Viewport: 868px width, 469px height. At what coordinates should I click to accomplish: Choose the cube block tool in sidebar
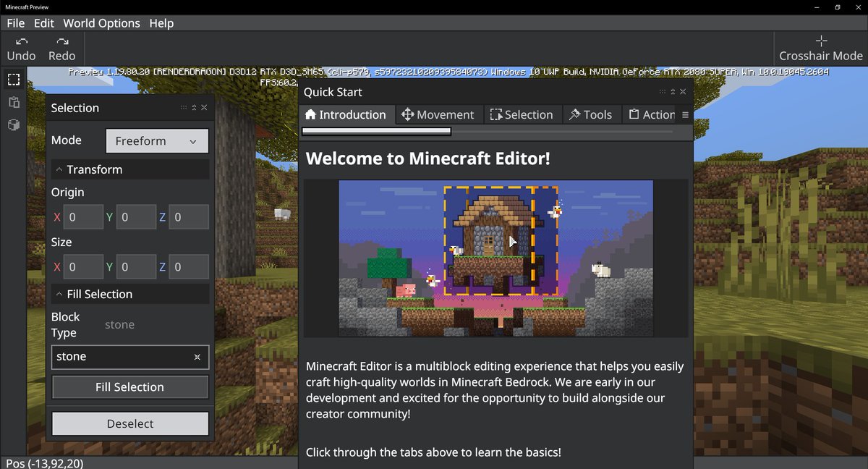[14, 125]
